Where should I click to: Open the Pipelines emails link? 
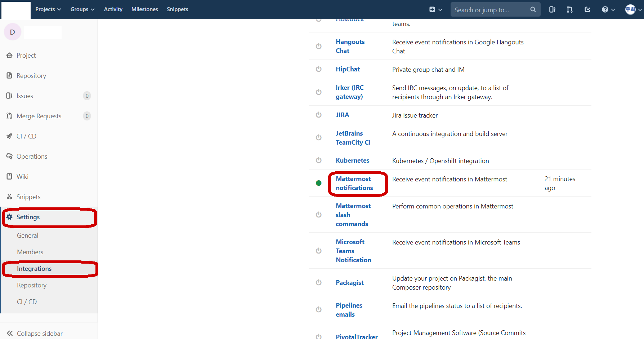(x=349, y=310)
